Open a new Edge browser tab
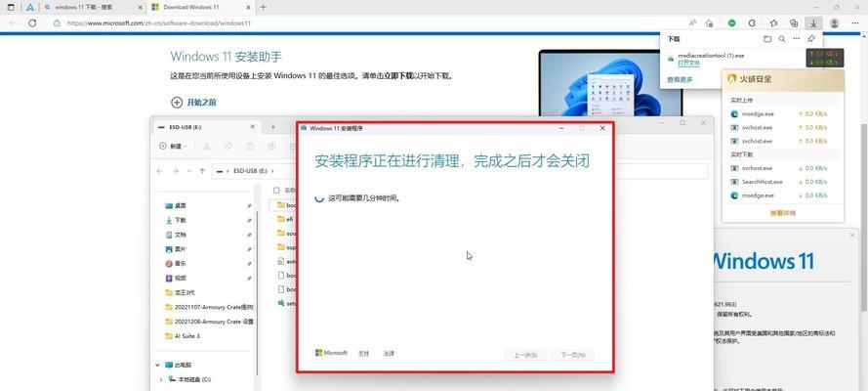 (263, 7)
